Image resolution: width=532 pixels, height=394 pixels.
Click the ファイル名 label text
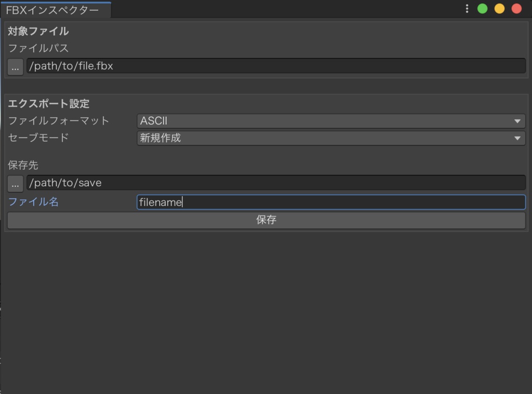(32, 202)
